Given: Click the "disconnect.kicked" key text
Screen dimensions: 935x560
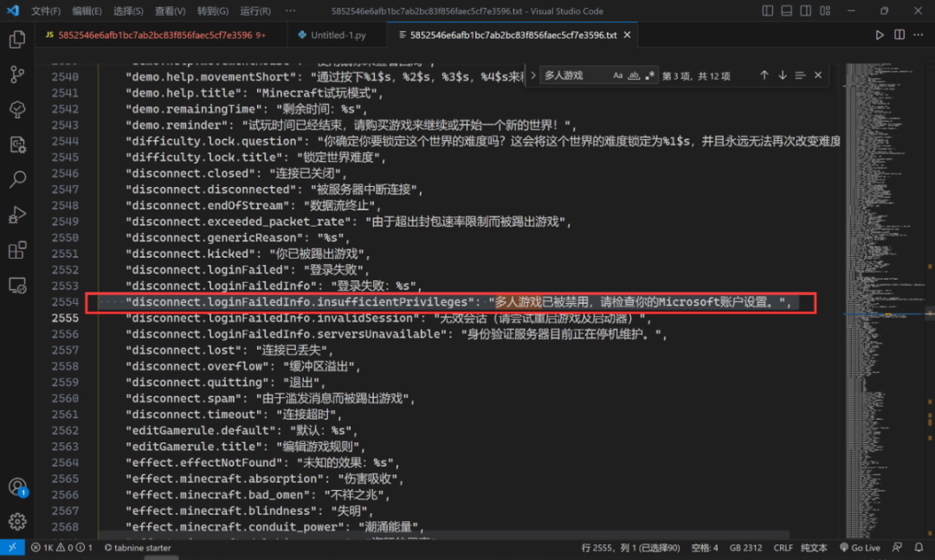Looking at the screenshot, I should point(190,254).
